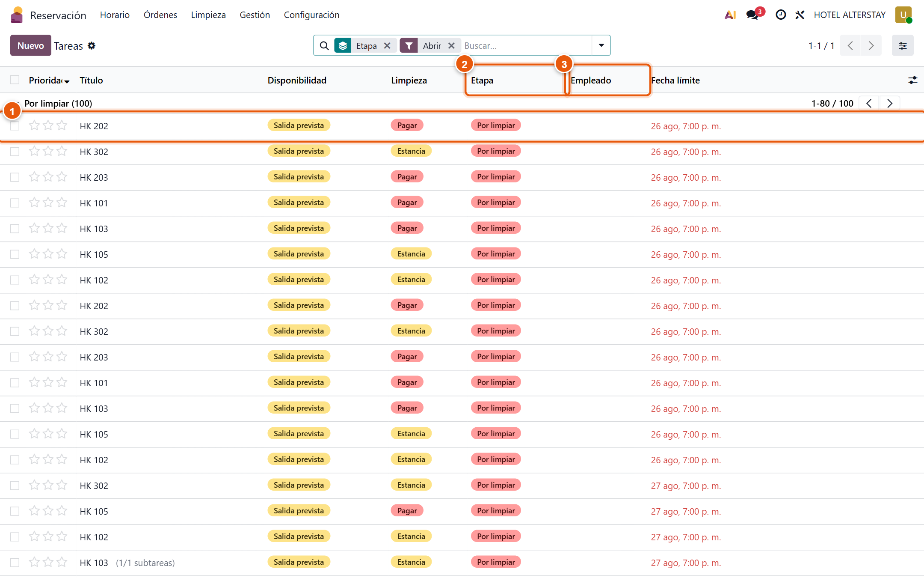Image resolution: width=924 pixels, height=578 pixels.
Task: Click the search magnifier icon
Action: click(324, 46)
